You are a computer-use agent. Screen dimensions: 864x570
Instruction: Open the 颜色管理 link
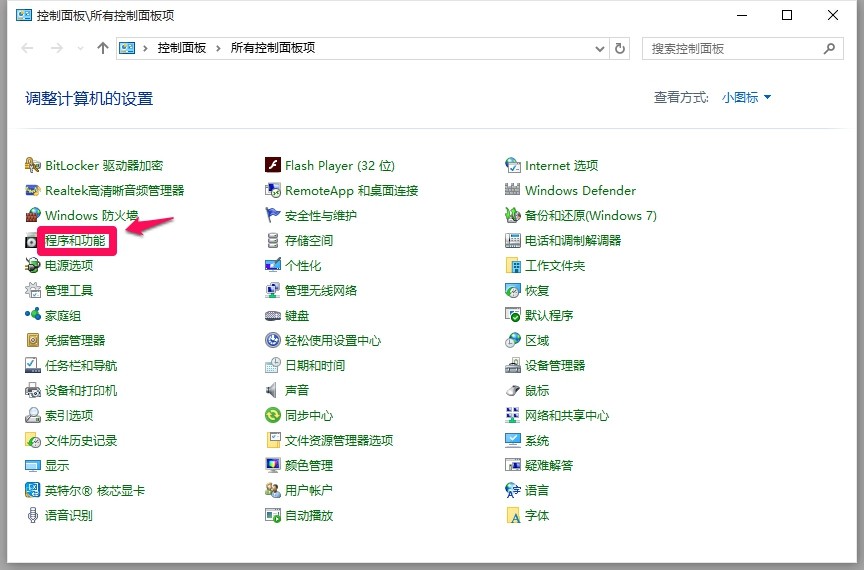click(x=309, y=465)
